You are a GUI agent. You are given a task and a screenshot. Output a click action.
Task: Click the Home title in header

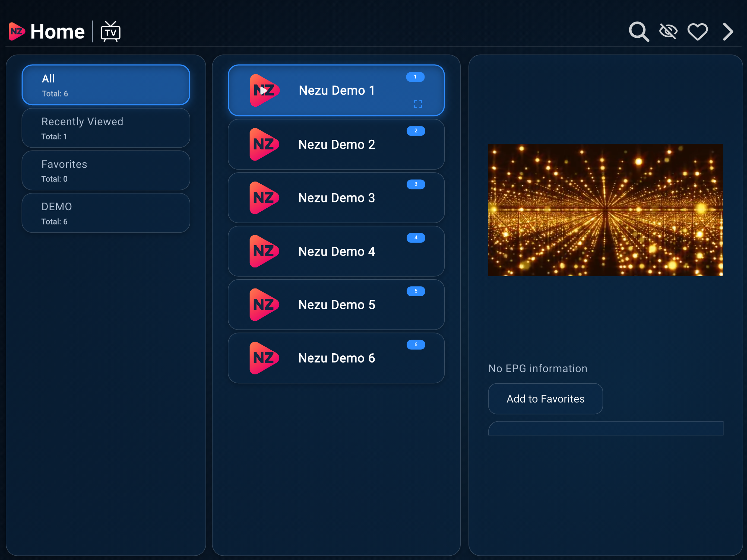coord(58,31)
